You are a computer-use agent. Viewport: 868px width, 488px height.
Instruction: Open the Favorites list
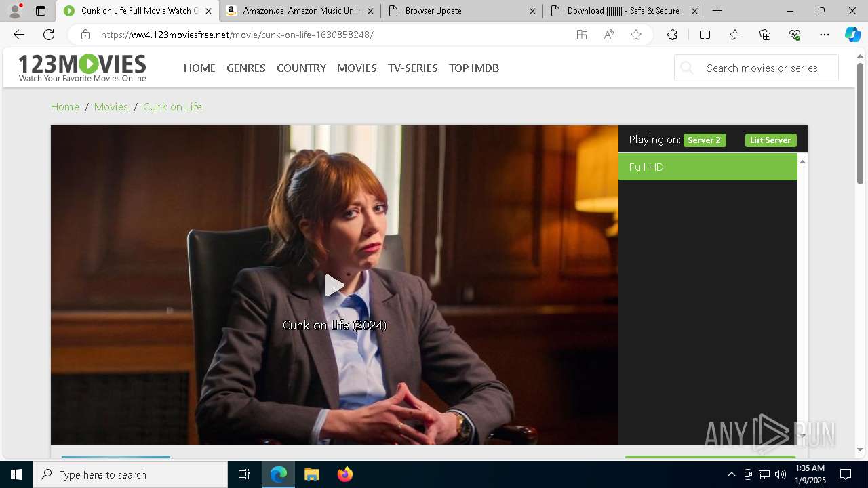(735, 35)
